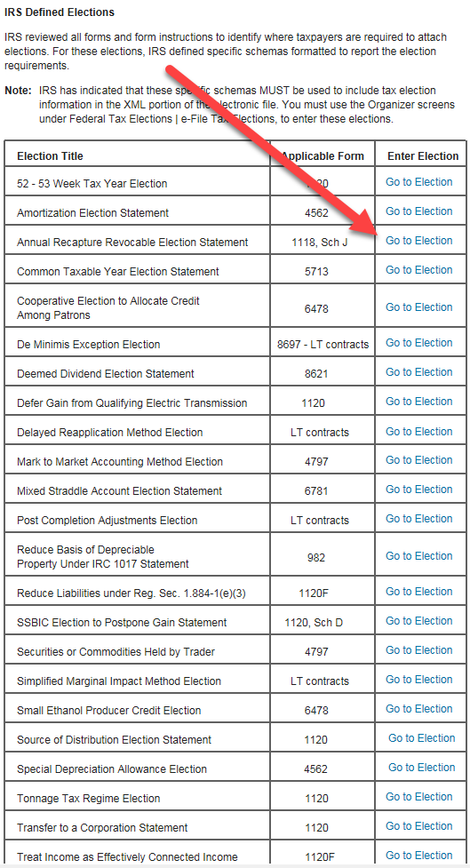
Task: Open Cooperative Election to Allocate Credit election link
Action: click(x=419, y=307)
